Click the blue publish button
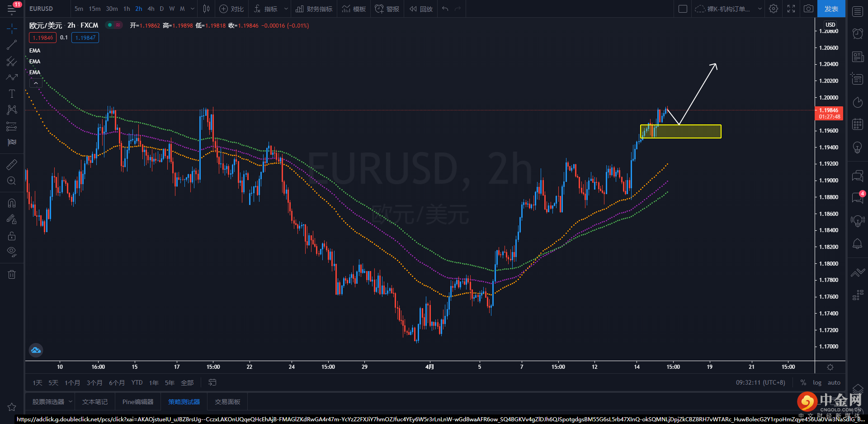This screenshot has height=424, width=868. click(831, 9)
